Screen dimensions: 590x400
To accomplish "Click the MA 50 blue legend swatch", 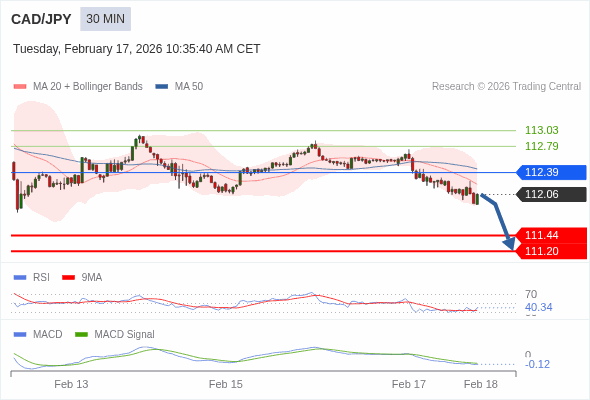I will tap(162, 87).
